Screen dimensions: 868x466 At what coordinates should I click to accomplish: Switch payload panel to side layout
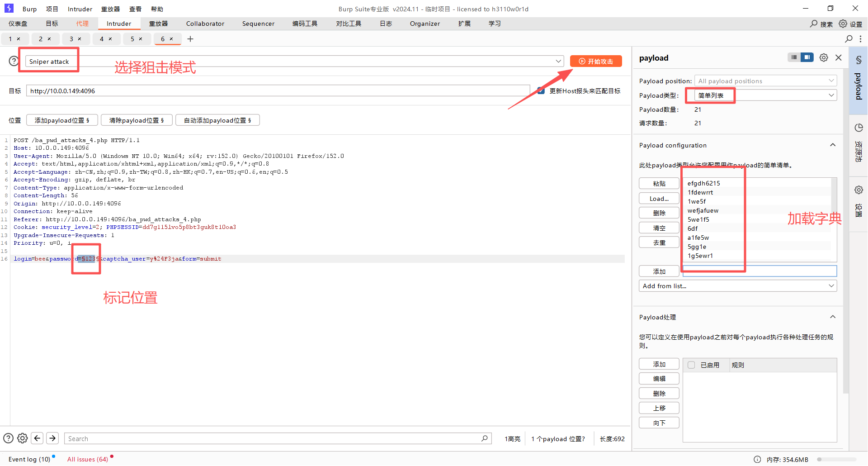[x=807, y=57]
